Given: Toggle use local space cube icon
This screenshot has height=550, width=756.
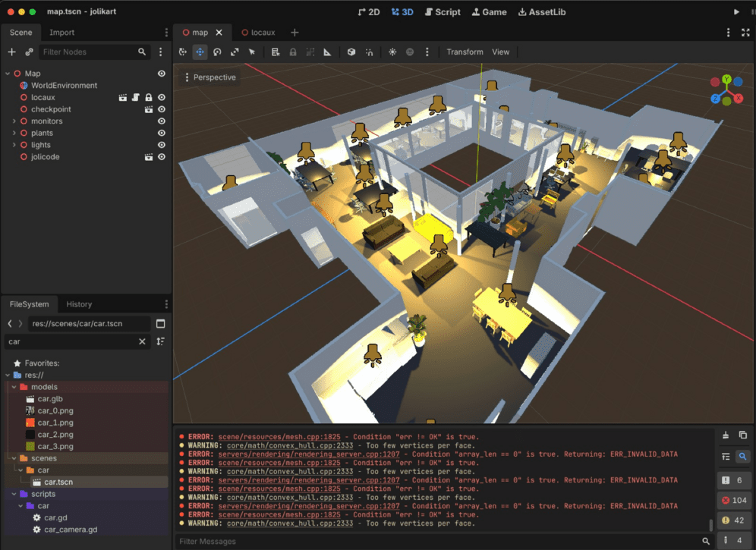Looking at the screenshot, I should (x=351, y=52).
